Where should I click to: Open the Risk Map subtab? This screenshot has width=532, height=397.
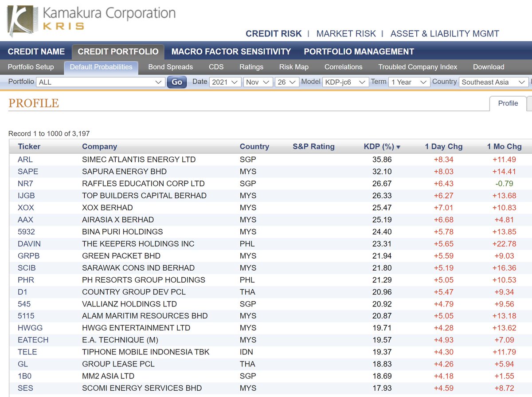point(294,67)
